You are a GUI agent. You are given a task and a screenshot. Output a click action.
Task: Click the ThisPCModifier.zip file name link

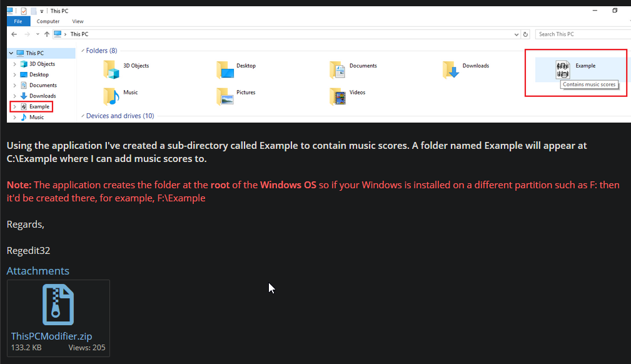pyautogui.click(x=51, y=336)
